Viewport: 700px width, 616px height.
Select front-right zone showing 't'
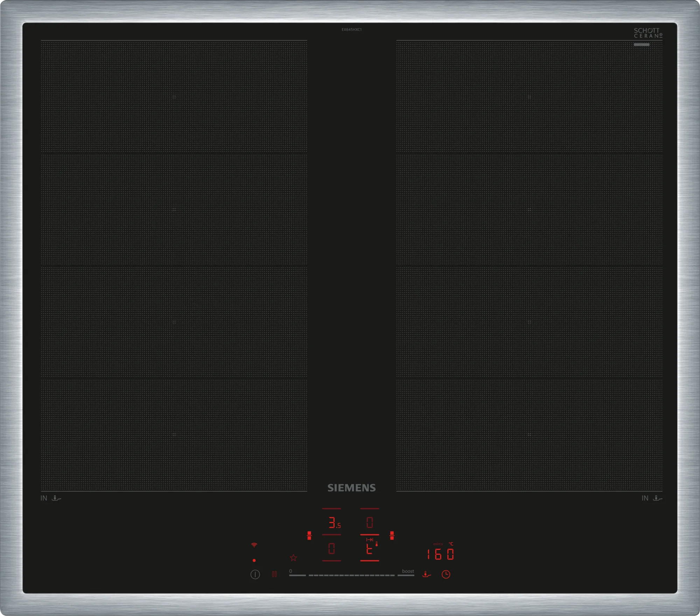[370, 549]
